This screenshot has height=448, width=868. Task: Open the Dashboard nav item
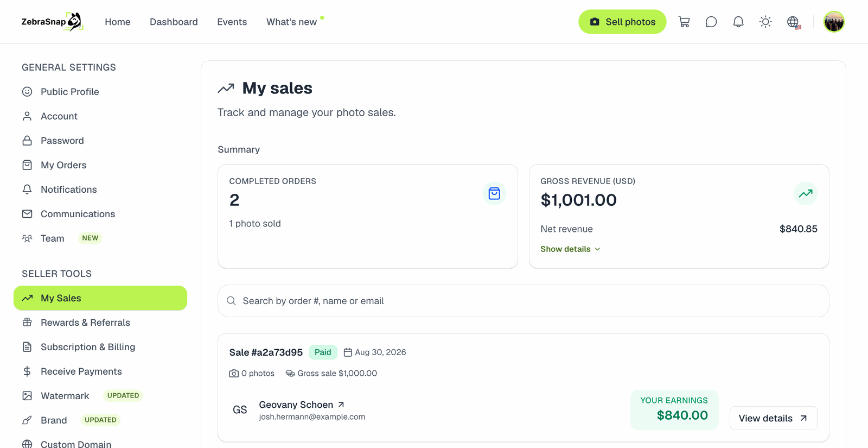click(x=174, y=22)
